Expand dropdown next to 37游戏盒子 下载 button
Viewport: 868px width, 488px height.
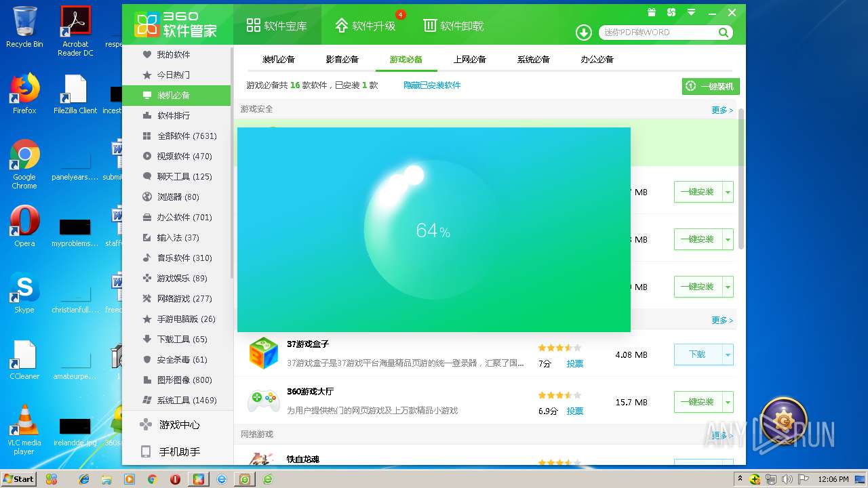[728, 354]
